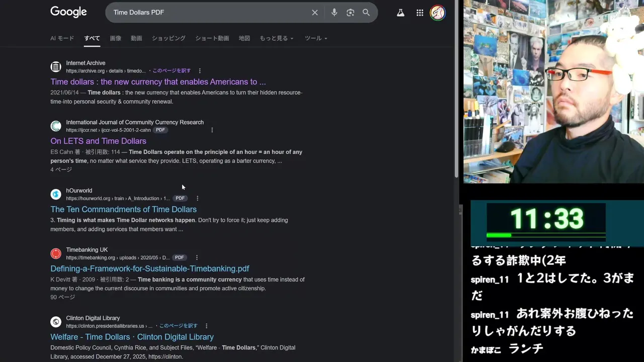Click the '90 ページ' page count text
The image size is (644, 362).
[62, 297]
